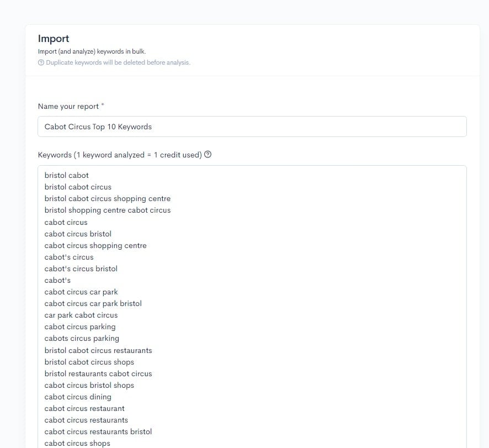This screenshot has height=448, width=489.
Task: Click the 'Name your report' field label
Action: (68, 106)
